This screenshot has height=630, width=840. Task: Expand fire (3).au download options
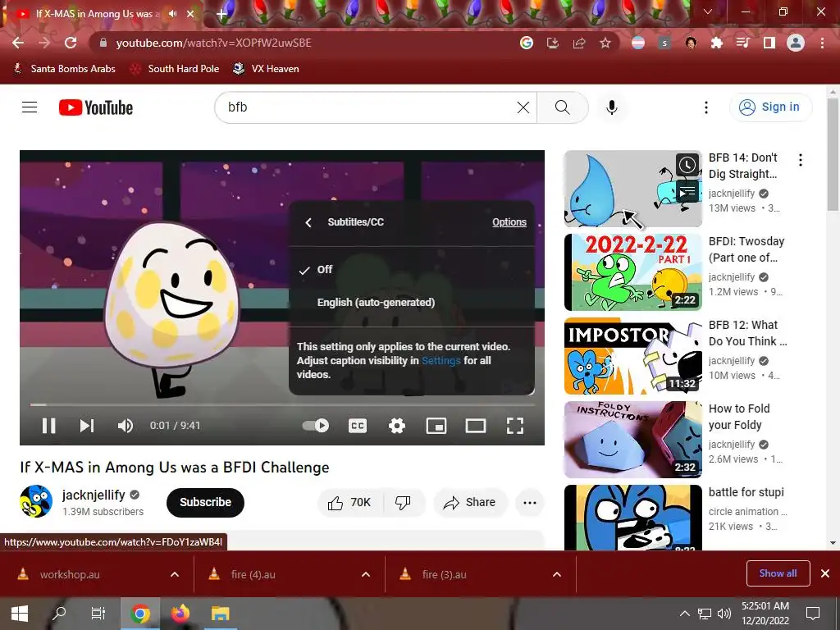557,574
